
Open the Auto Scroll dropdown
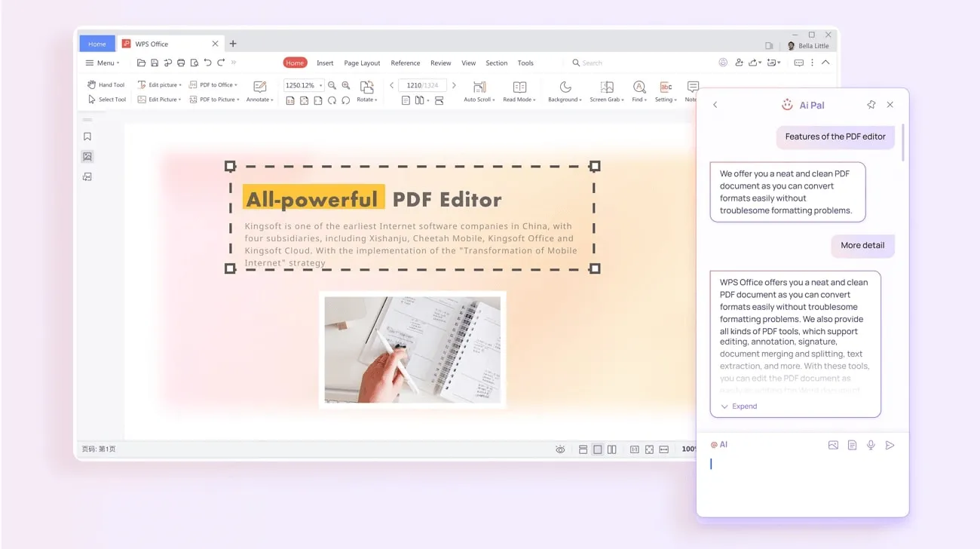tap(479, 90)
